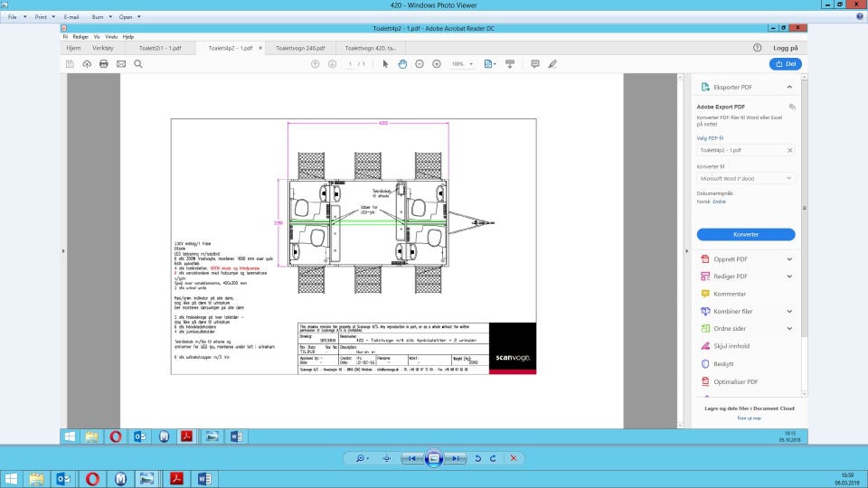This screenshot has height=488, width=868.
Task: Open the search magnifier in Acrobat toolbar
Action: click(138, 64)
